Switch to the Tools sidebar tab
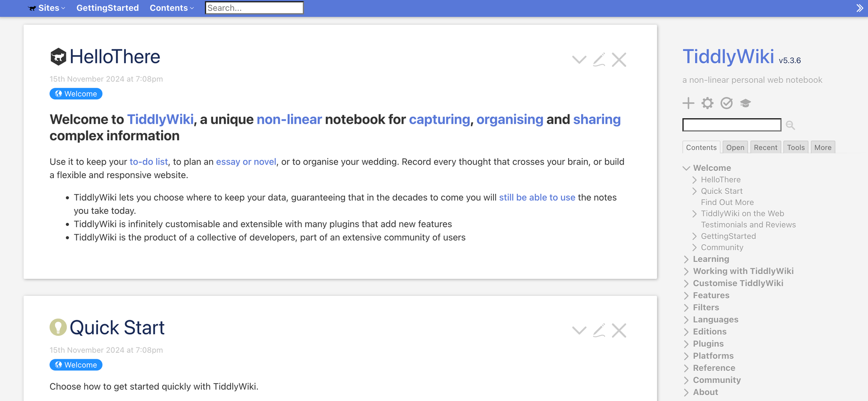 (x=796, y=147)
